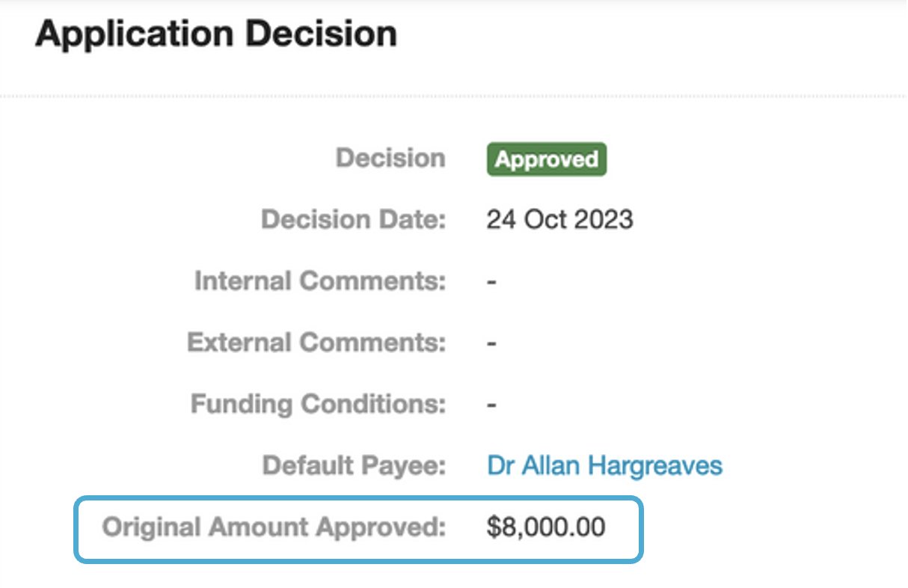Viewport: 908px width, 588px height.
Task: Click the Decision Date field label
Action: coord(353,220)
